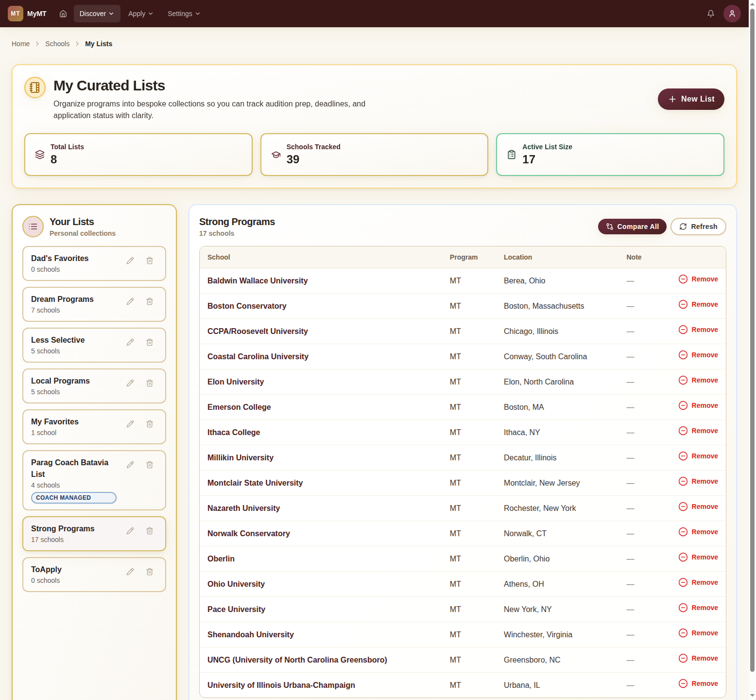Image resolution: width=756 pixels, height=700 pixels.
Task: Click trash icon for Dad's Favorites
Action: pos(150,261)
